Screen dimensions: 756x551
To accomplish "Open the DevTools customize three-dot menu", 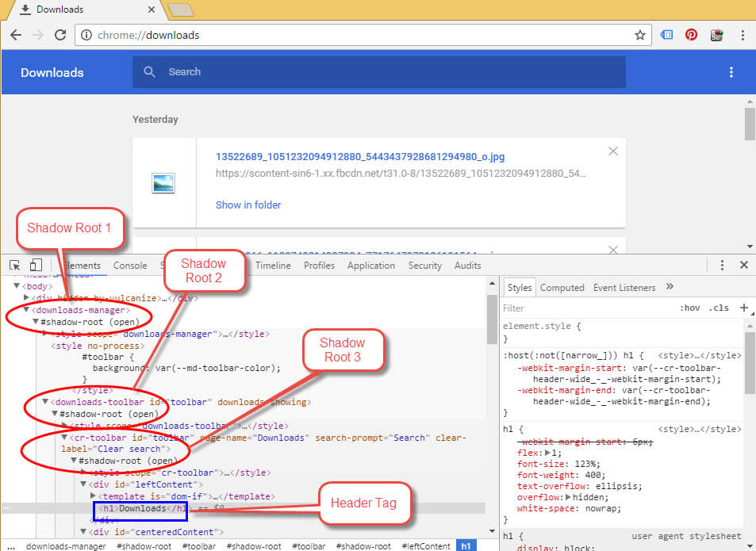I will [722, 265].
